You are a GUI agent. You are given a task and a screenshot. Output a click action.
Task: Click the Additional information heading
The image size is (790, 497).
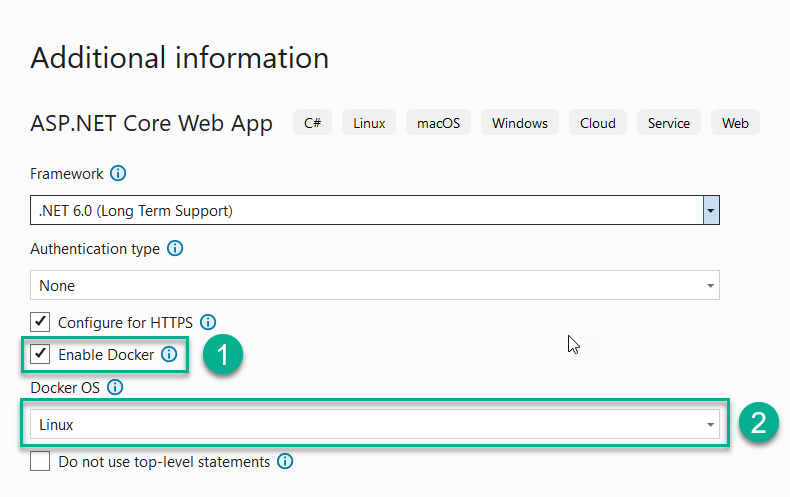click(179, 57)
